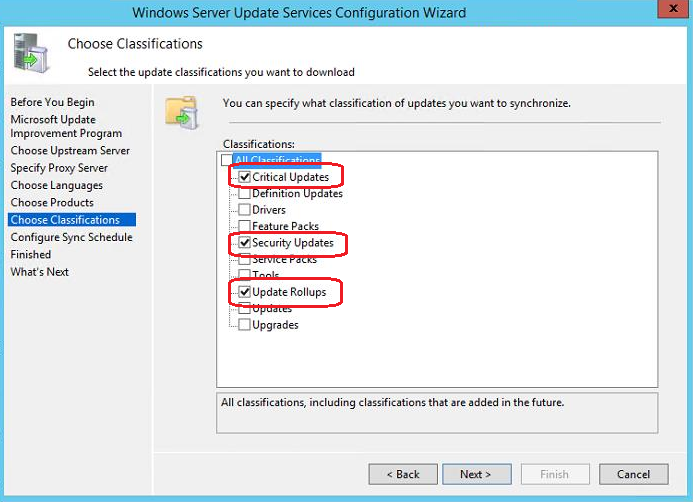Uncheck the Security Updates checkbox
Image resolution: width=693 pixels, height=502 pixels.
(245, 243)
